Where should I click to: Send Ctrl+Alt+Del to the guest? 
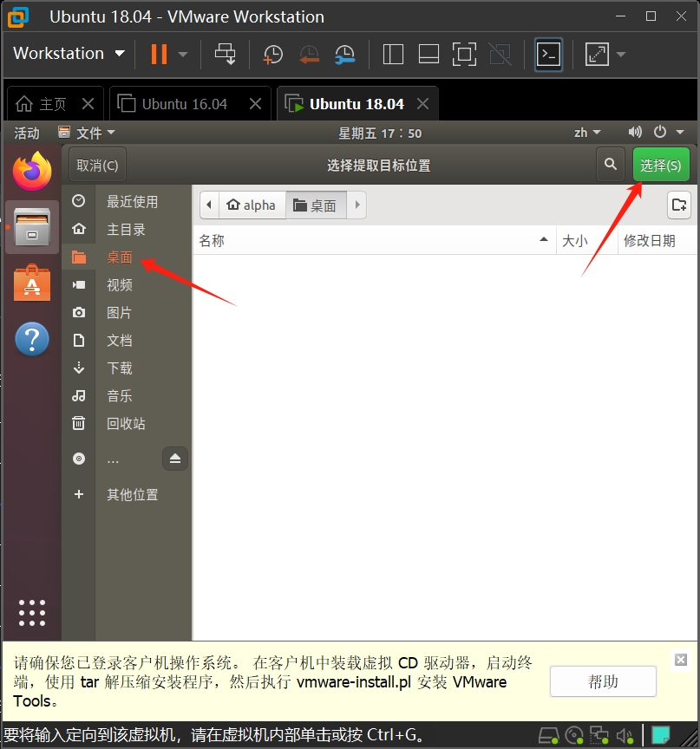[x=226, y=54]
